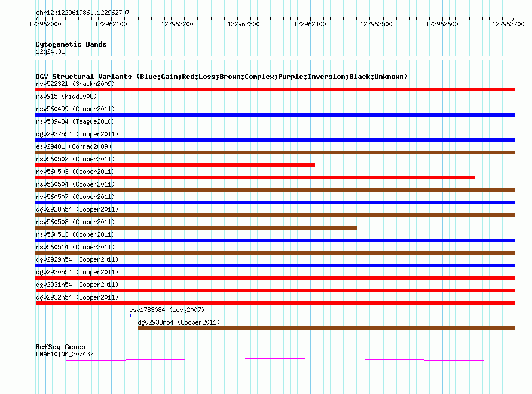Click the red dgv2930n54 loss bar

tap(275, 278)
